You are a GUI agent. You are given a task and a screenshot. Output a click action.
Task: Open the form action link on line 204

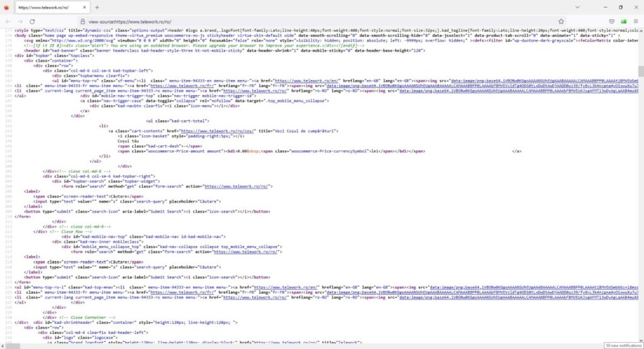pos(237,186)
